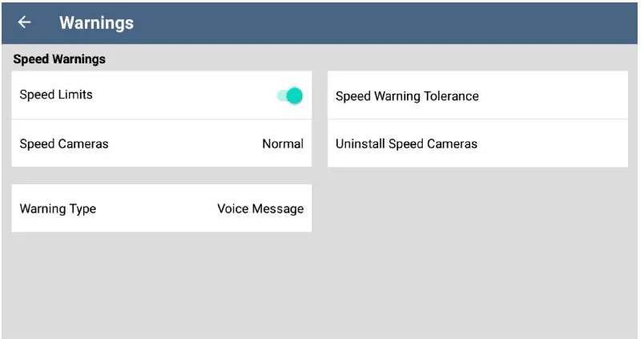This screenshot has width=644, height=339.
Task: Disable speed limit warnings using the teal switch
Action: coord(289,96)
